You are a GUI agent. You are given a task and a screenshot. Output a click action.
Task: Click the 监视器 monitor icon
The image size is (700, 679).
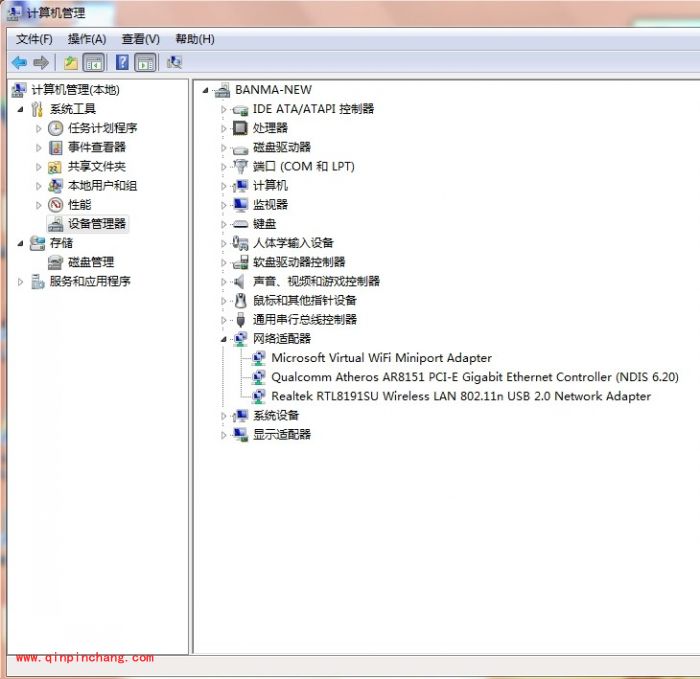click(241, 205)
